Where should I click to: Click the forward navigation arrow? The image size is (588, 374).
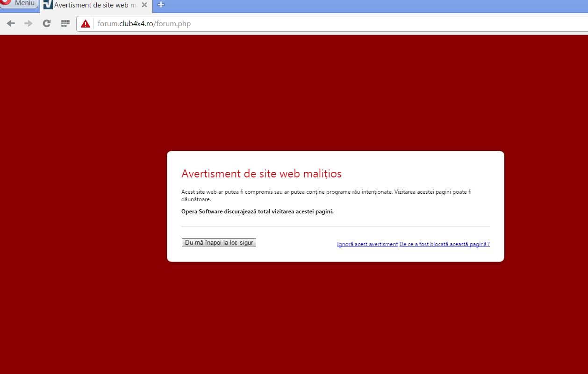[29, 23]
